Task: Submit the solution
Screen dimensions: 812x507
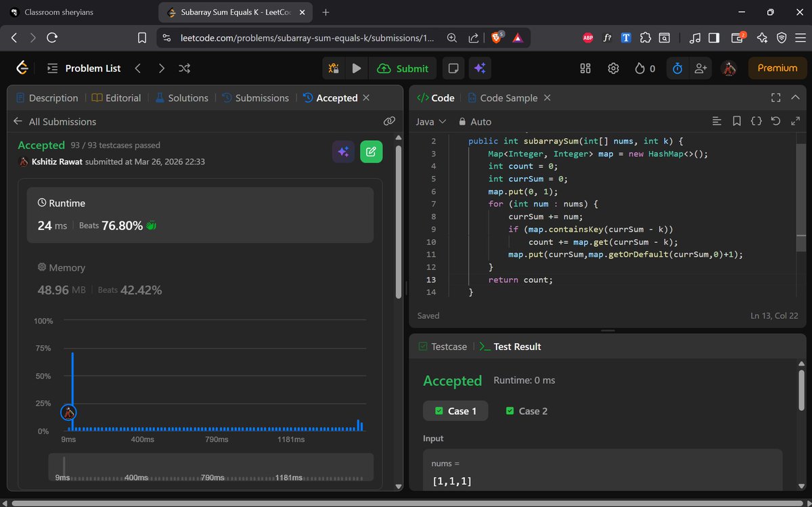Action: pyautogui.click(x=403, y=68)
